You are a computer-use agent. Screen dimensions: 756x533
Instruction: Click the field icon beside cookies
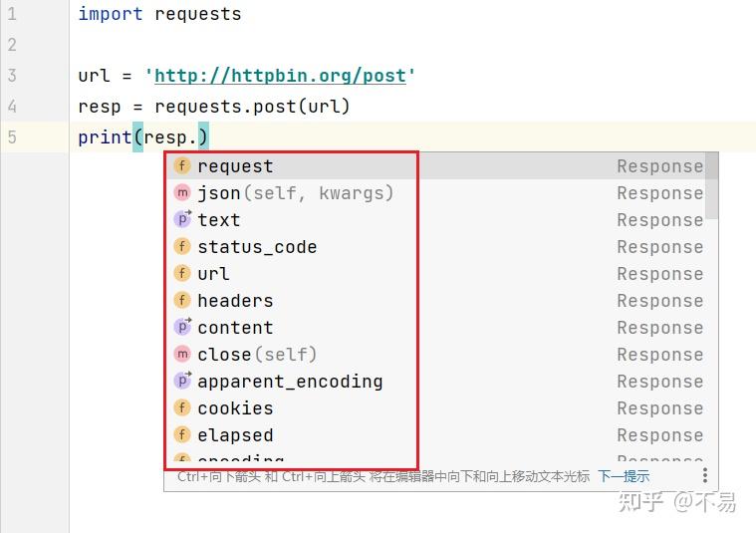(x=182, y=408)
